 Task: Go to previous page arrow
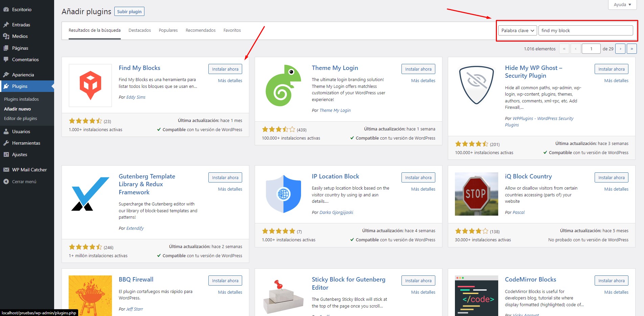tap(576, 49)
